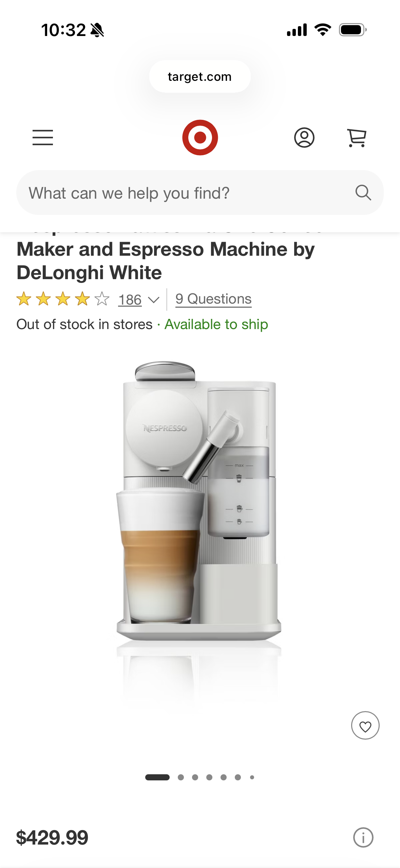Tap the Target bullseye logo
This screenshot has height=868, width=400.
click(200, 138)
